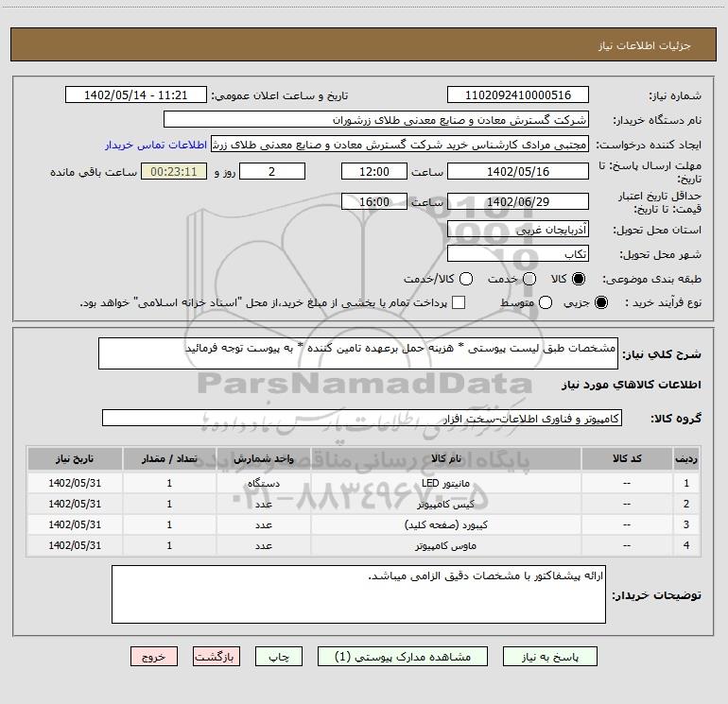Click the response deadline date 1402/05/16

tap(518, 171)
